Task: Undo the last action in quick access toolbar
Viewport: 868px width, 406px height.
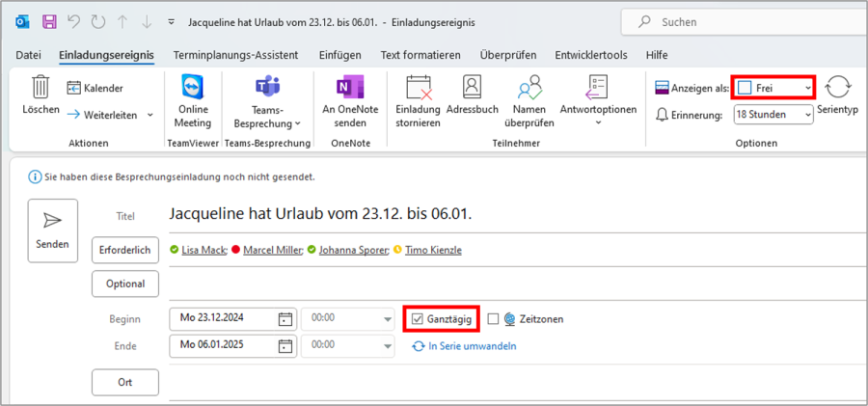Action: pyautogui.click(x=74, y=22)
